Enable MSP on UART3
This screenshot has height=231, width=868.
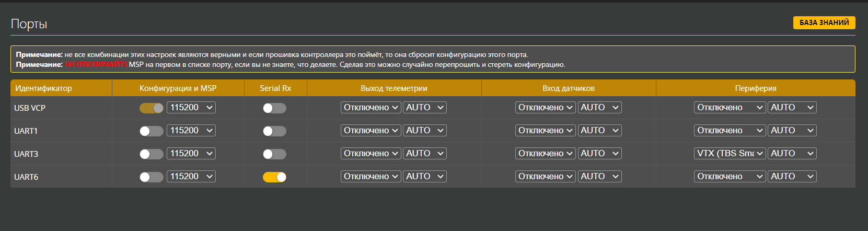point(151,154)
